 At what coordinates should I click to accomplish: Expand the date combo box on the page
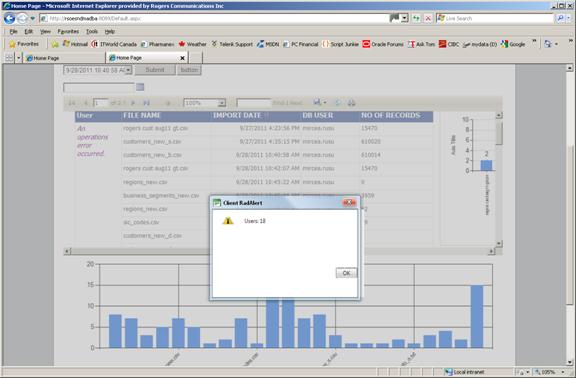[x=128, y=70]
